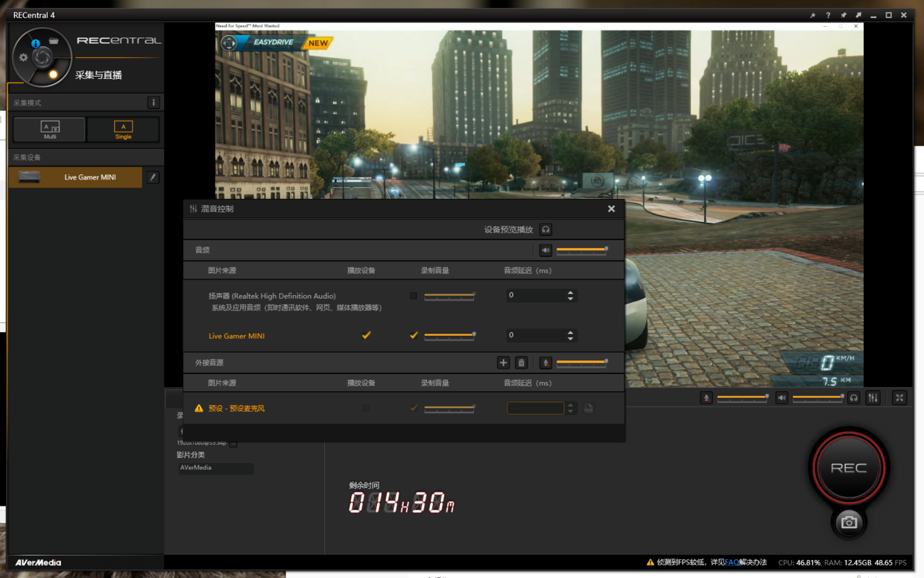This screenshot has width=924, height=578.
Task: Click the title bar pin icon
Action: (x=844, y=15)
